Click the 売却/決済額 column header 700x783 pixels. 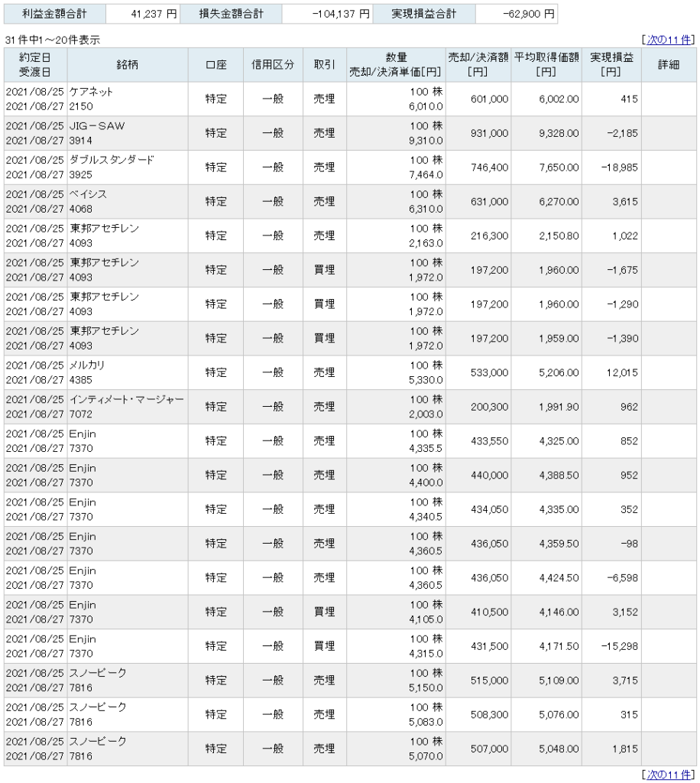pyautogui.click(x=478, y=65)
